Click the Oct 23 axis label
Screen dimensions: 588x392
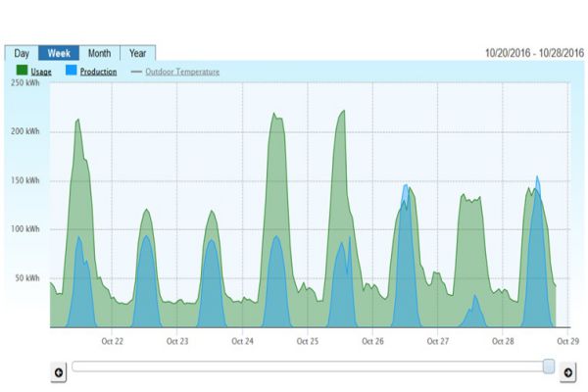[177, 341]
